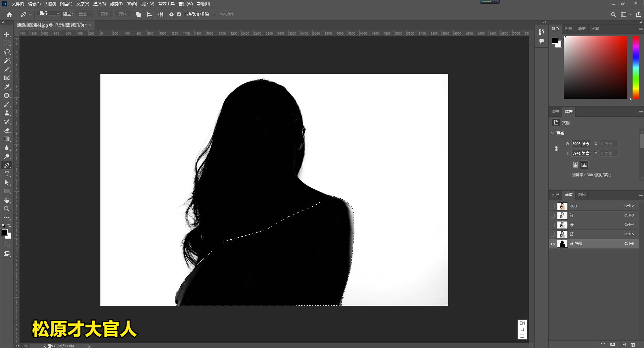Show the RGB channel visibility

pyautogui.click(x=553, y=206)
